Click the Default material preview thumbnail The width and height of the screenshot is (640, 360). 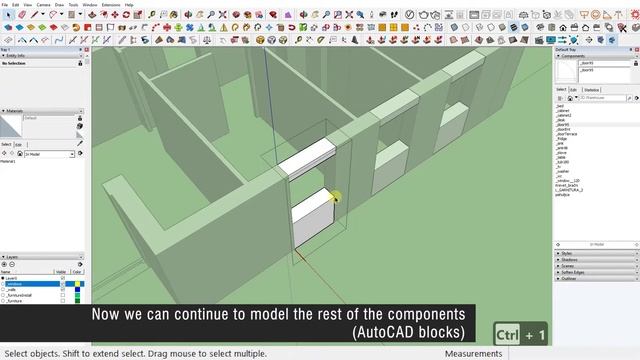11,126
